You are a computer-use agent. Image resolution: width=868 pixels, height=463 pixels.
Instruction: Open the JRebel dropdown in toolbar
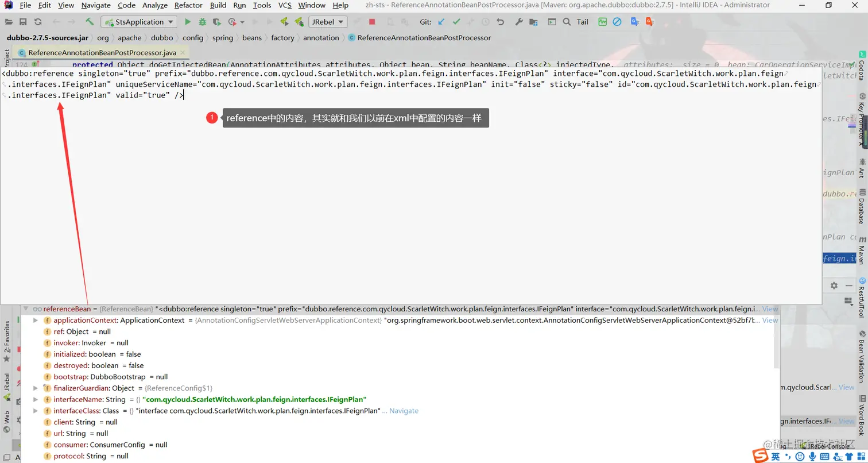click(x=328, y=22)
